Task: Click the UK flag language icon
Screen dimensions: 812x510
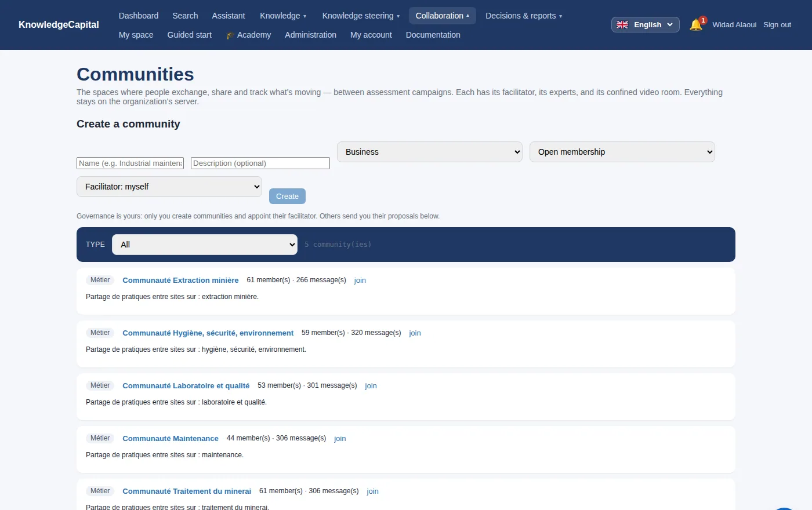Action: (622, 25)
